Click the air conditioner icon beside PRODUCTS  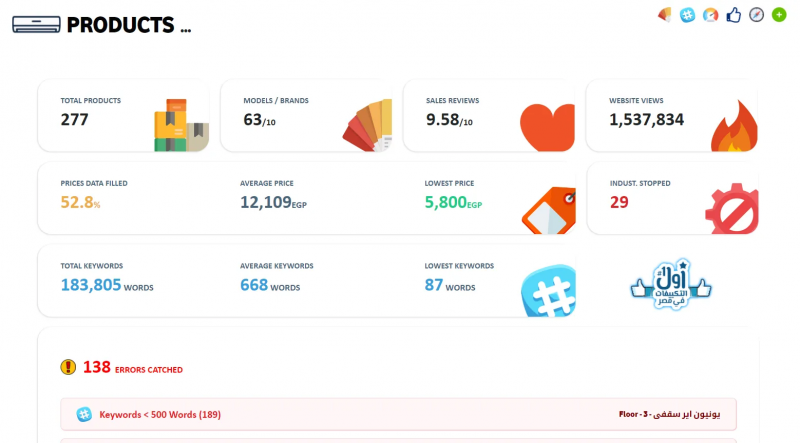[35, 24]
